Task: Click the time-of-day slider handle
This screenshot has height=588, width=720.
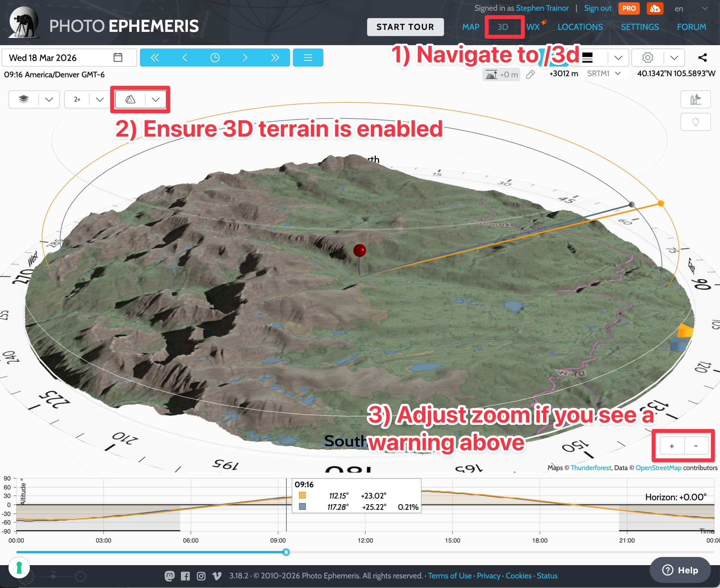Action: pyautogui.click(x=286, y=552)
